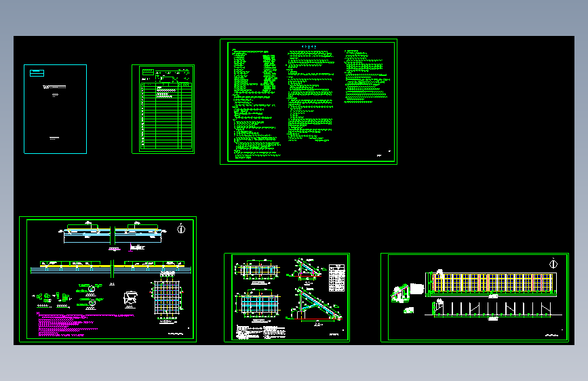
Task: Click the cyan title box on the cover sheet
Action: coord(37,73)
